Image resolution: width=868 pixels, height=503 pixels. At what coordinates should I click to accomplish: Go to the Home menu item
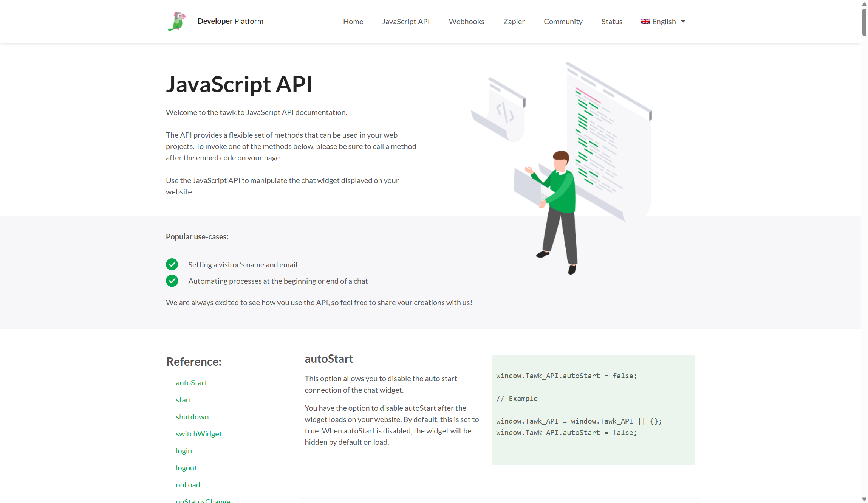(x=353, y=22)
